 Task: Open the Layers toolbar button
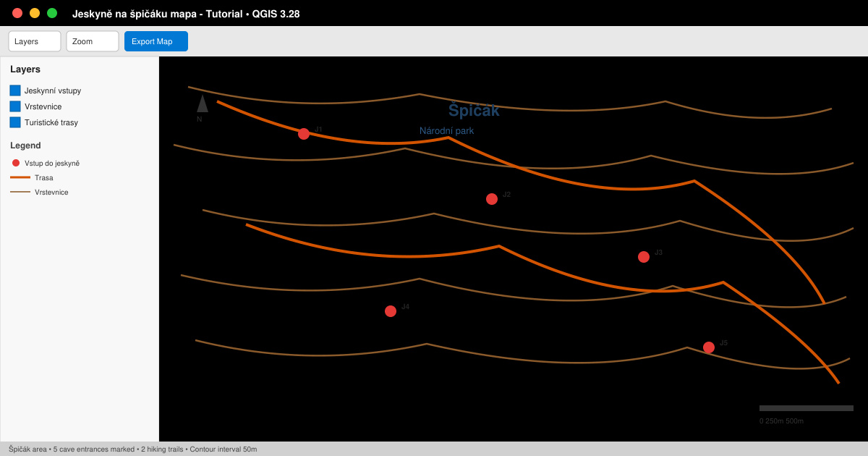click(x=35, y=41)
